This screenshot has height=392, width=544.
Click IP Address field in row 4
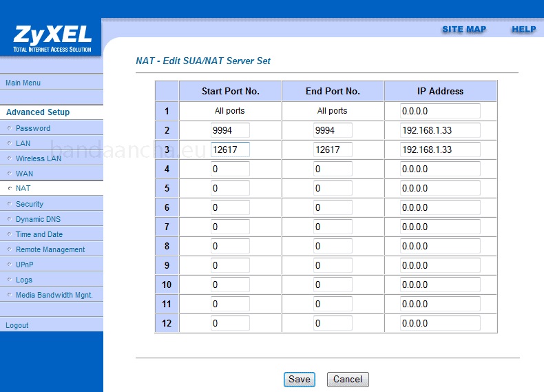pyautogui.click(x=440, y=169)
